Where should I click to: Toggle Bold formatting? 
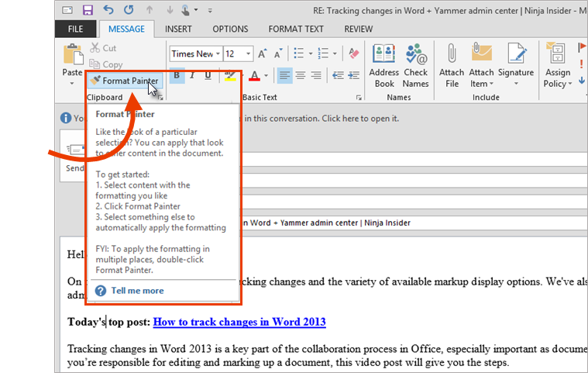(177, 75)
